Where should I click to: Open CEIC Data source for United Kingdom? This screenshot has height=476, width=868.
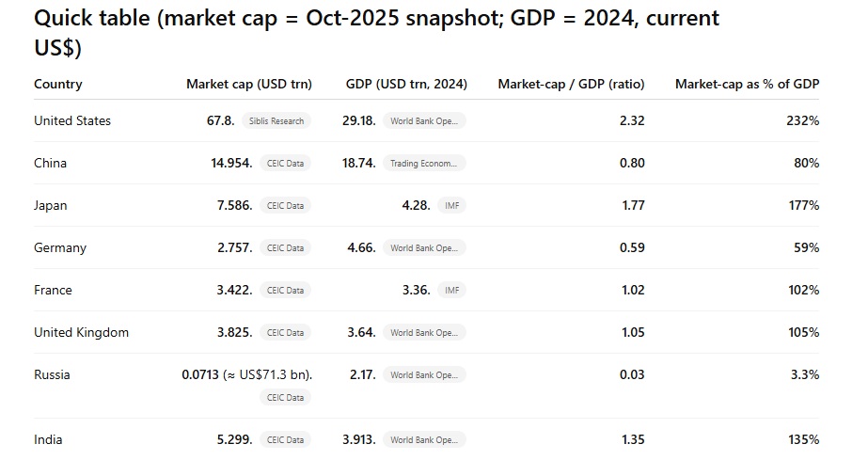[x=285, y=333]
